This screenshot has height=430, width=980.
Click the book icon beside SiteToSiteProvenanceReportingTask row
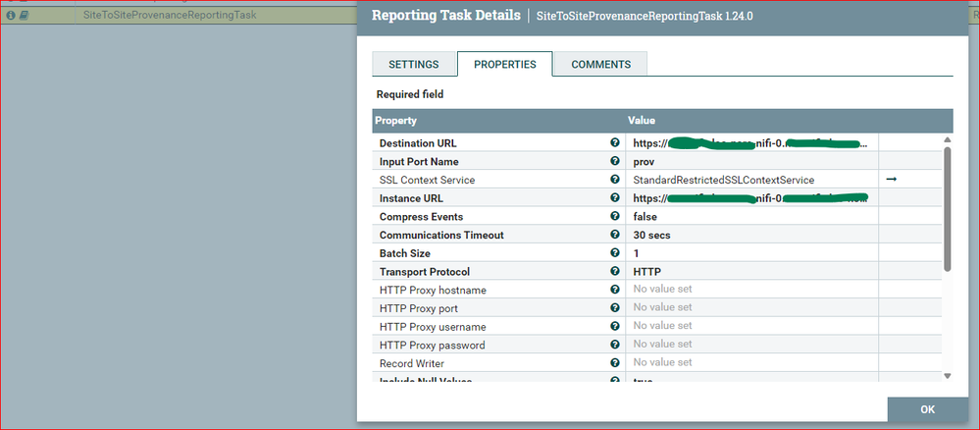[x=24, y=15]
